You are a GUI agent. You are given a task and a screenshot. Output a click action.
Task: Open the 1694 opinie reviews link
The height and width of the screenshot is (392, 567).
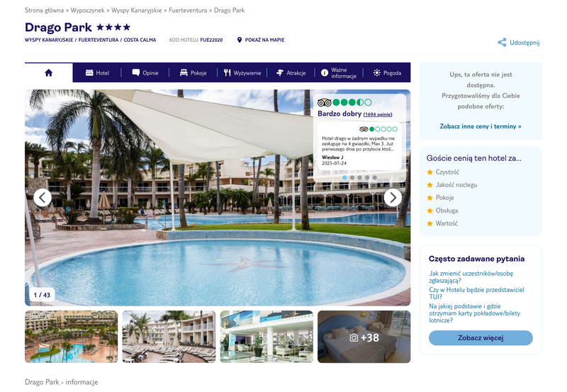(378, 114)
